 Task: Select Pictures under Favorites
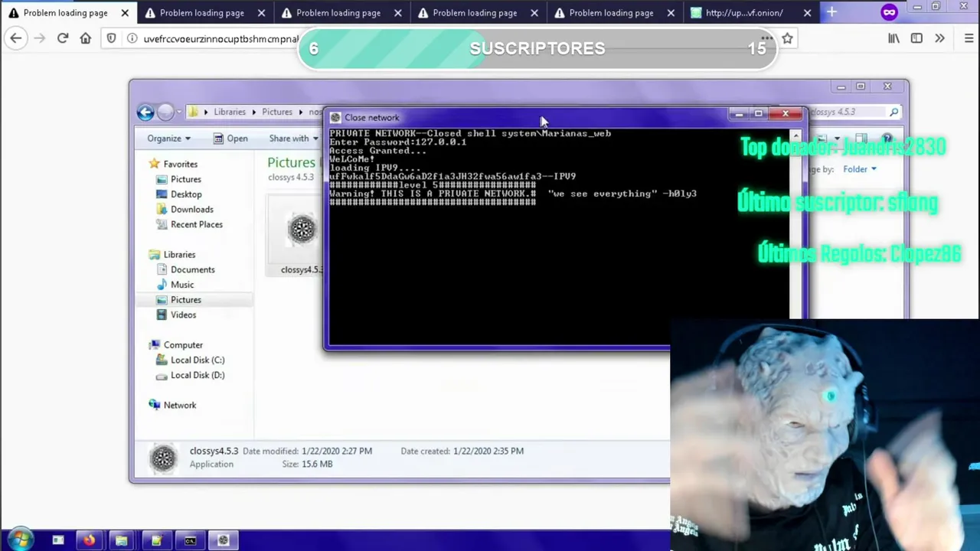pyautogui.click(x=186, y=179)
